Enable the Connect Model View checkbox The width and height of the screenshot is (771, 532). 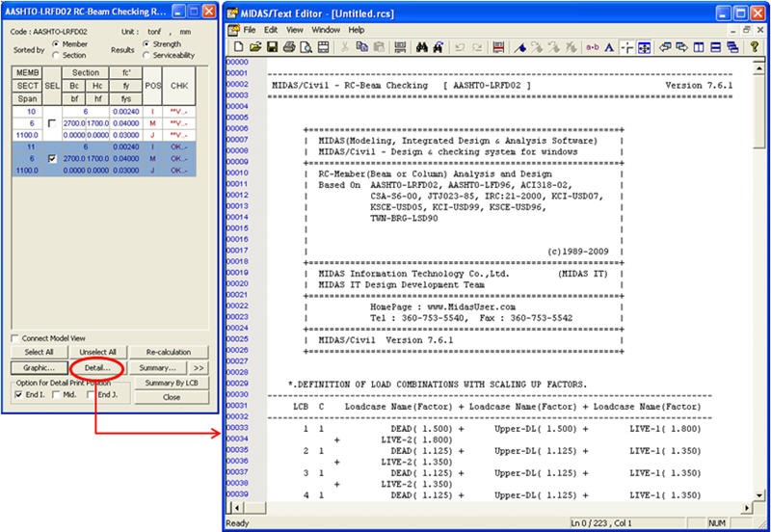(x=14, y=338)
